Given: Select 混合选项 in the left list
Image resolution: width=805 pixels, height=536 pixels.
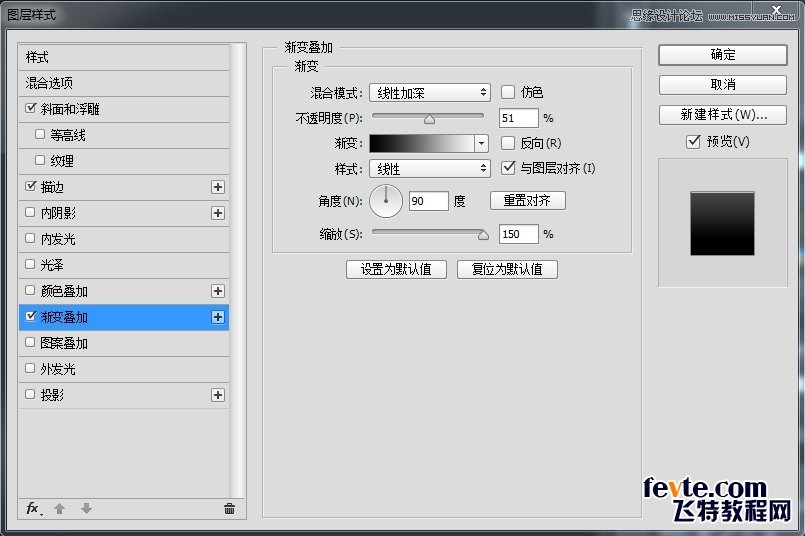Looking at the screenshot, I should (124, 83).
